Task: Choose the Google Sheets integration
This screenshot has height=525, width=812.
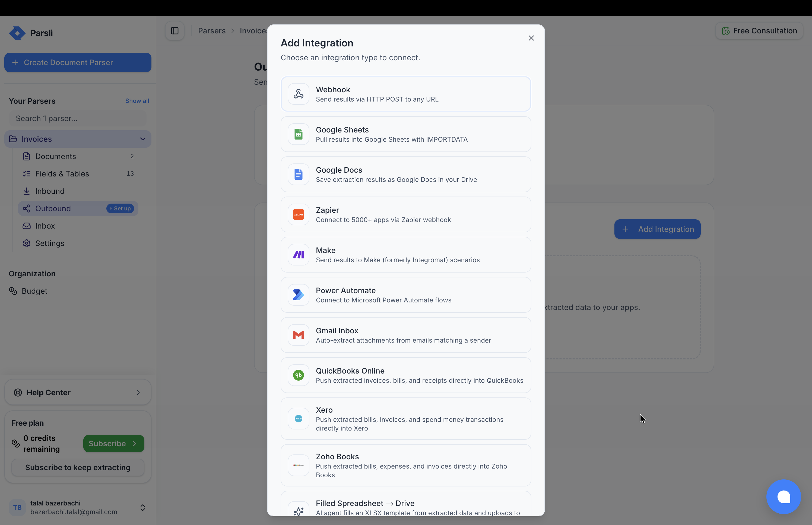Action: click(x=406, y=134)
